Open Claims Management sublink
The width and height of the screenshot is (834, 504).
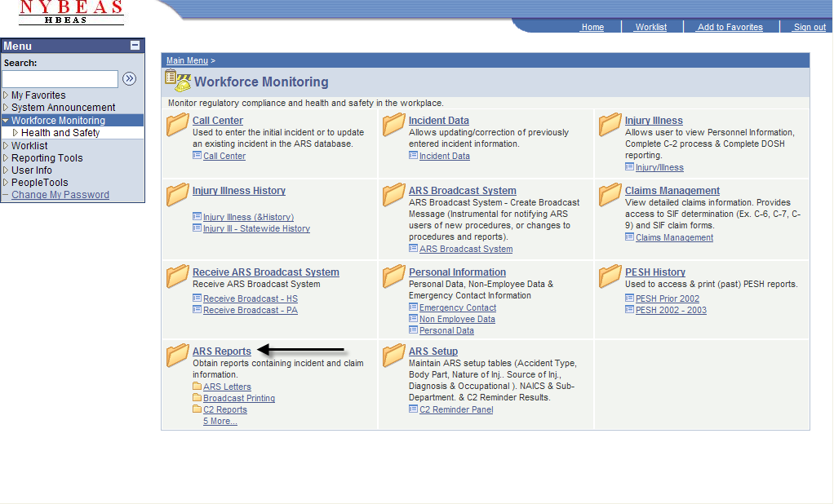674,237
